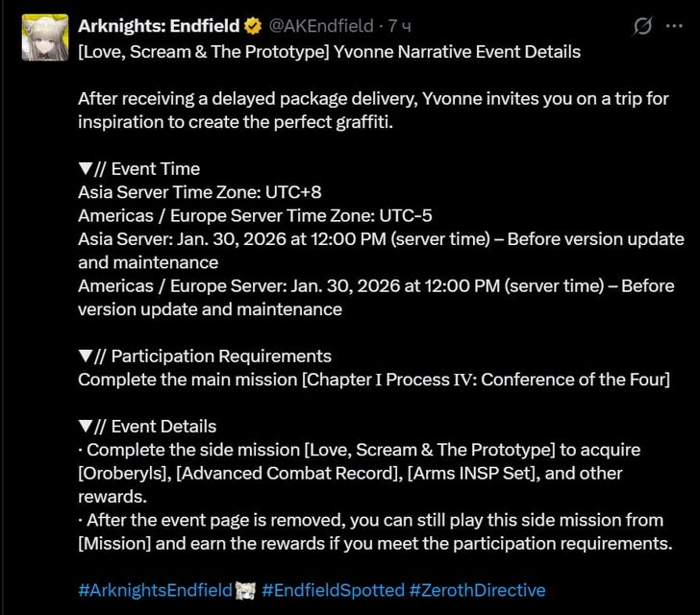The width and height of the screenshot is (700, 615).
Task: Open the three-dot more options menu
Action: click(675, 26)
